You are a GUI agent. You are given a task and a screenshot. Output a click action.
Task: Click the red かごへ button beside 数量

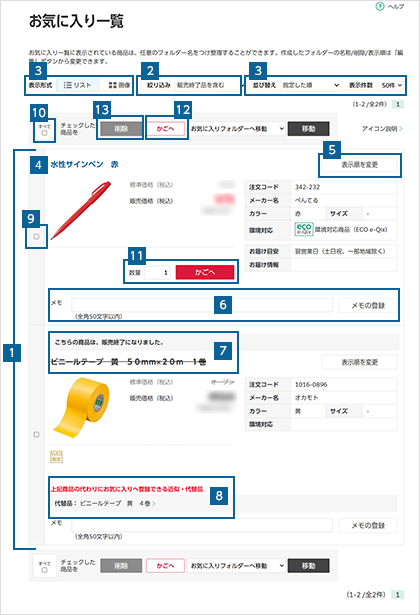[205, 272]
